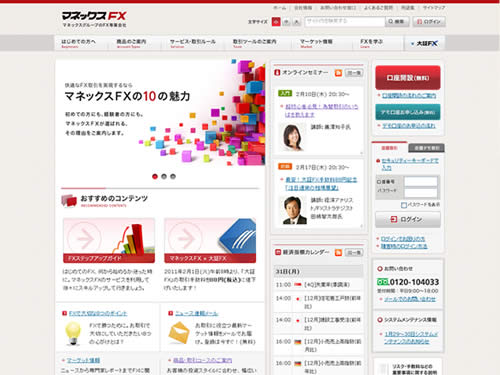Image resolution: width=500 pixels, height=375 pixels.
Task: Select the medium font size button
Action: pos(286,22)
